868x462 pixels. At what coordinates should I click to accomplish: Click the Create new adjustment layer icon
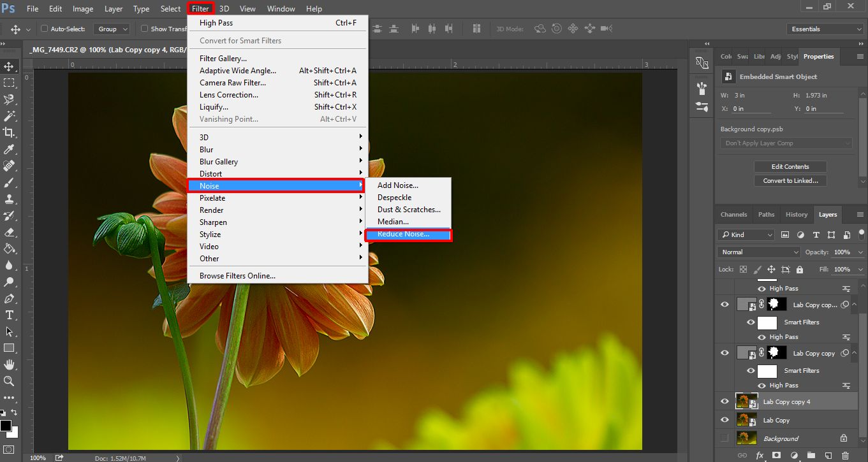(794, 456)
